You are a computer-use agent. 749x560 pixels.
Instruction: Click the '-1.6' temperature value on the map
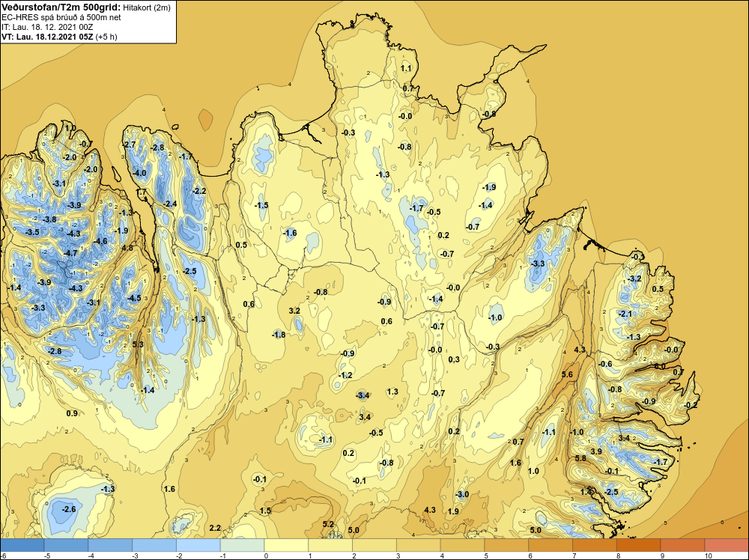pyautogui.click(x=290, y=233)
